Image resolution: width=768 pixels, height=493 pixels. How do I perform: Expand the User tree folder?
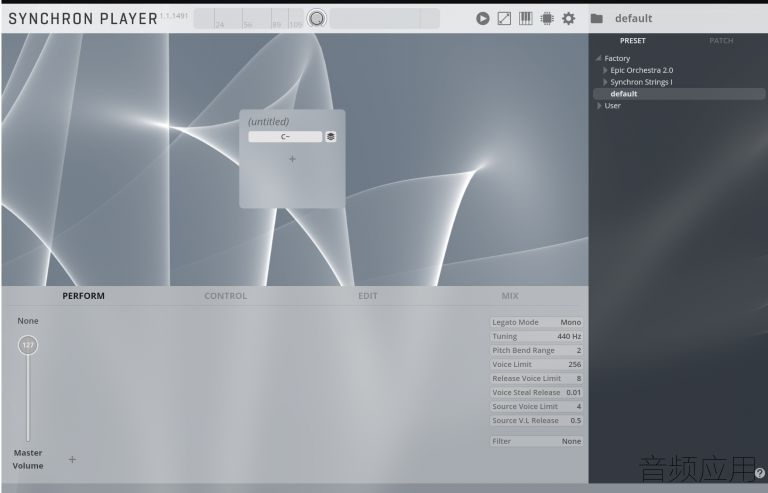tap(599, 105)
